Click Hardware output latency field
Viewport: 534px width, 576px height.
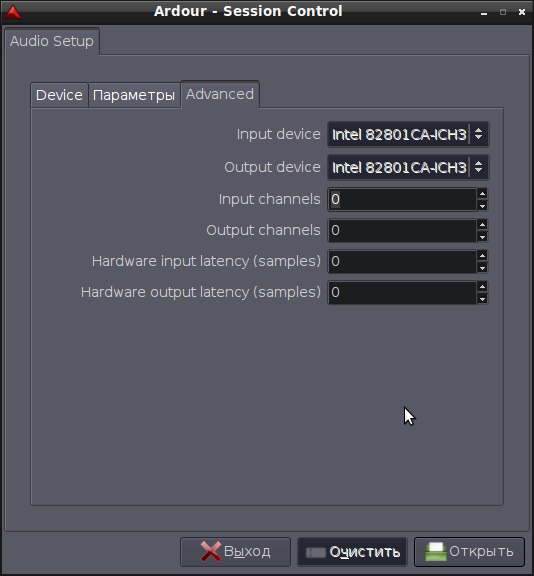pos(402,292)
